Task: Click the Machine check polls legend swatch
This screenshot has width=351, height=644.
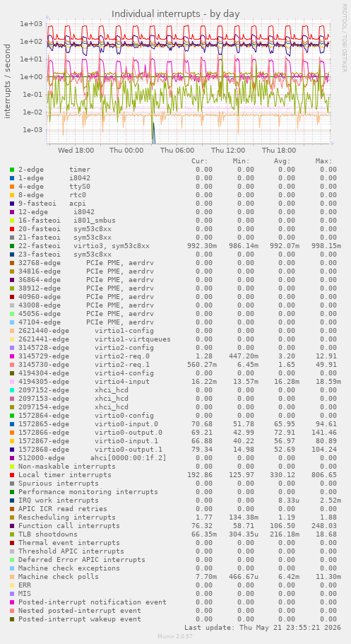Action: [x=12, y=577]
